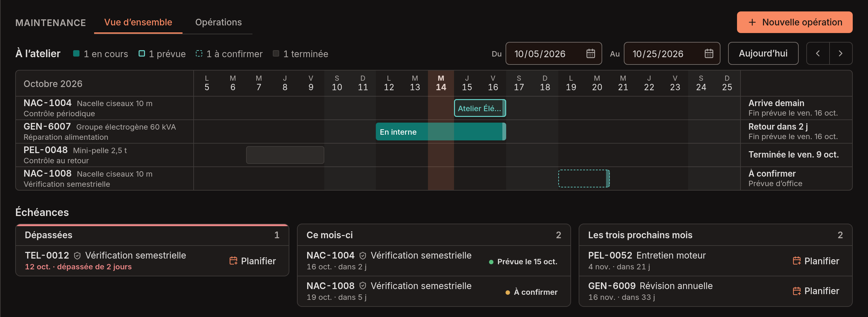
Task: Click the 'Prévue le 15 oct.' status
Action: (523, 262)
